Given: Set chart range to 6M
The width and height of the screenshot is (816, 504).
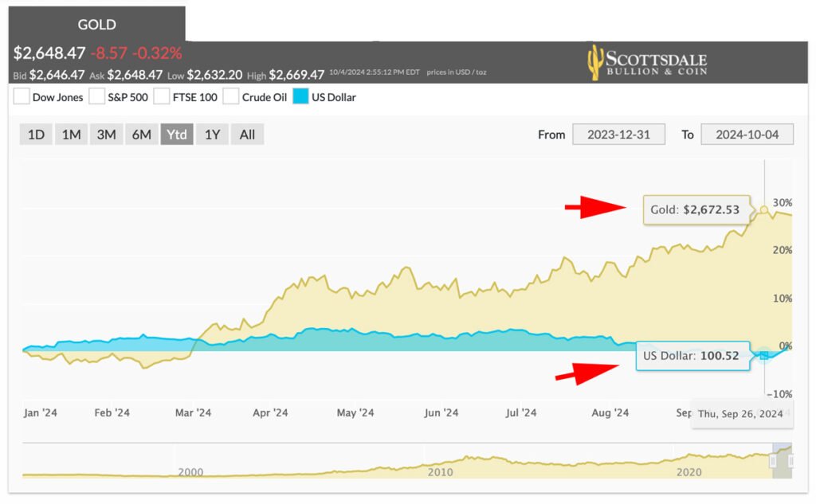Looking at the screenshot, I should 141,135.
